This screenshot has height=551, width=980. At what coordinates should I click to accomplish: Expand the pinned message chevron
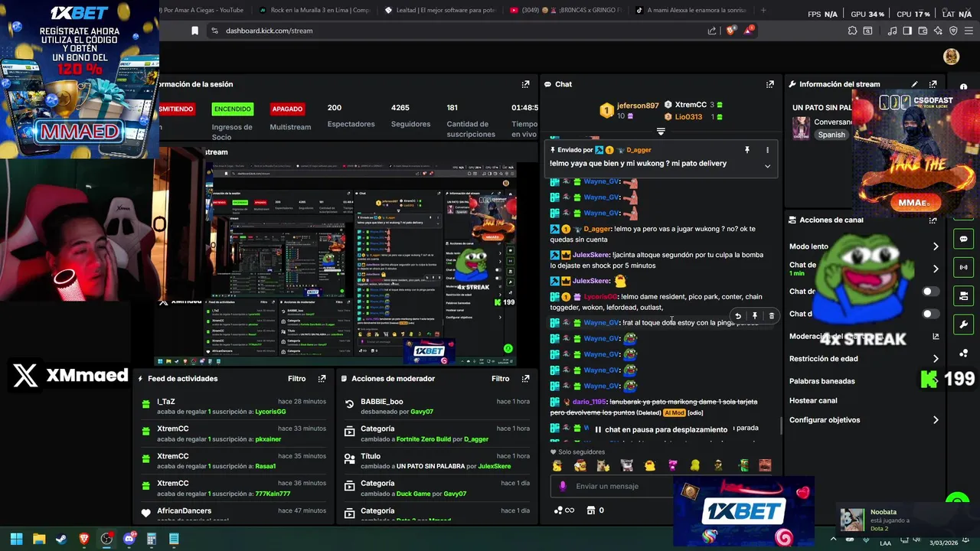pos(767,166)
